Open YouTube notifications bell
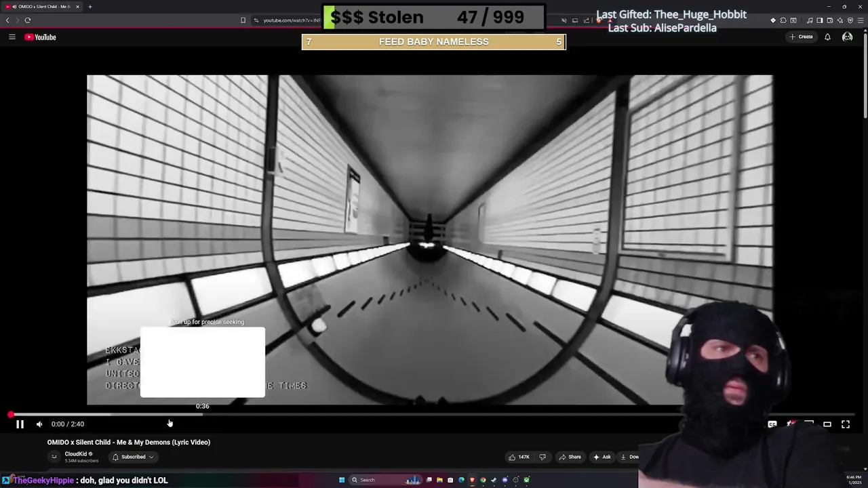This screenshot has width=868, height=488. [827, 37]
